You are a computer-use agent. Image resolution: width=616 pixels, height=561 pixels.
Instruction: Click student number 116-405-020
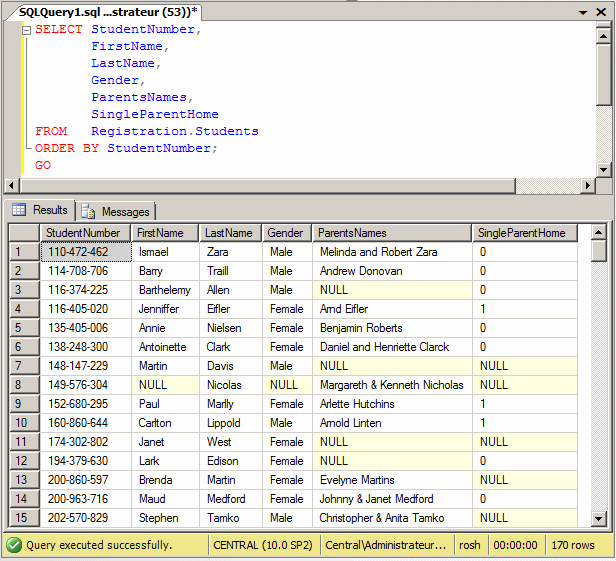point(86,309)
